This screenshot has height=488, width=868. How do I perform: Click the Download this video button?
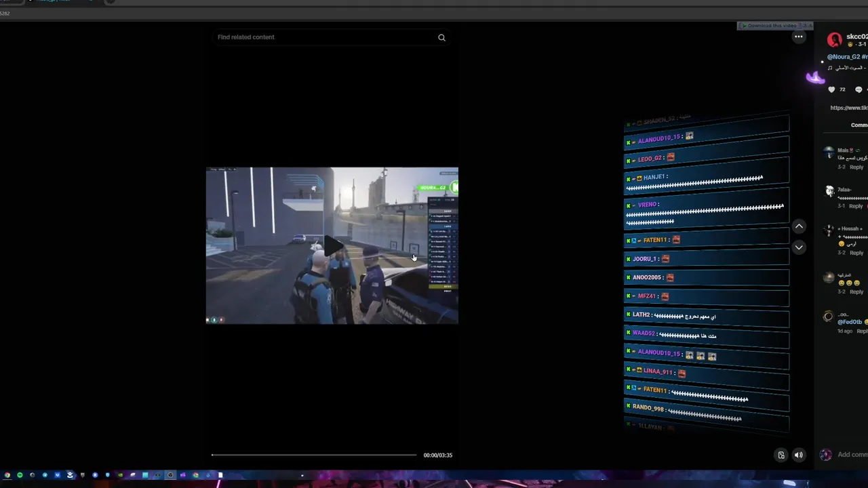(771, 26)
